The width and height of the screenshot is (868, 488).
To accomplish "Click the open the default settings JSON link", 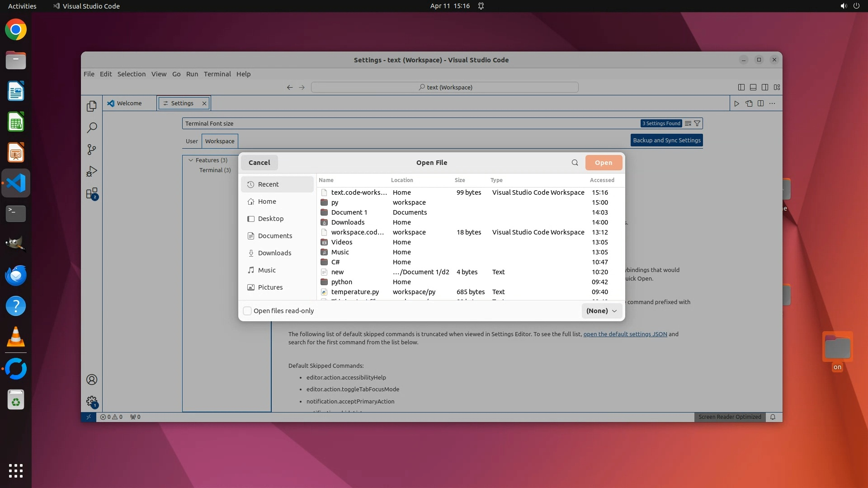I will click(625, 334).
